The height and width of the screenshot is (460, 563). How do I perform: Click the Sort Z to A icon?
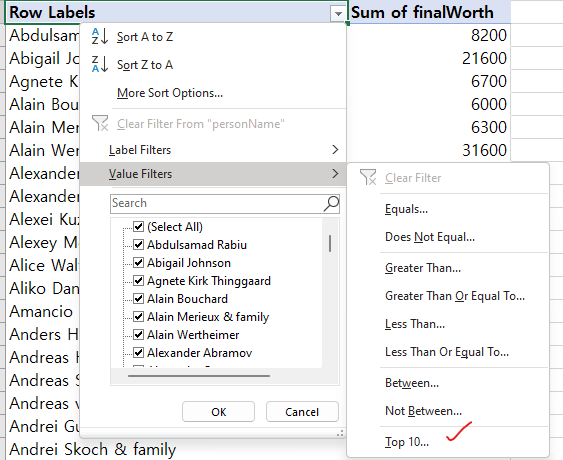point(100,64)
